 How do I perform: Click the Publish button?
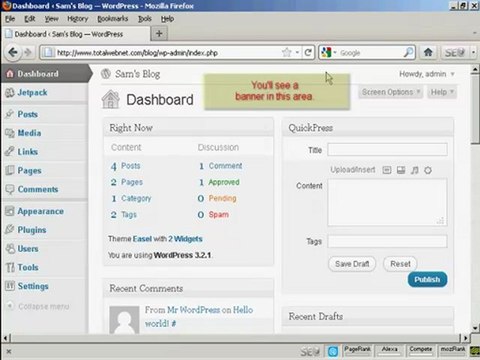click(x=427, y=279)
